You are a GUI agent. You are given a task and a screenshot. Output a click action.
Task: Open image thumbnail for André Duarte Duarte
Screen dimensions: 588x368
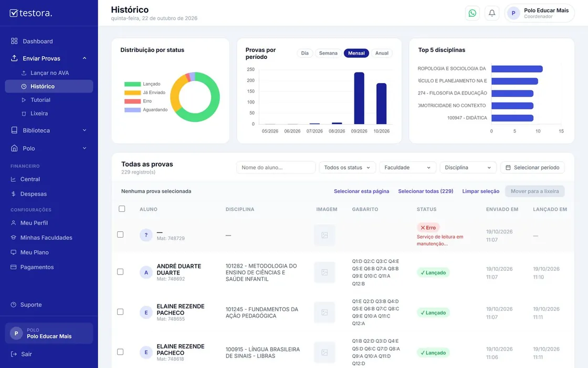[324, 272]
